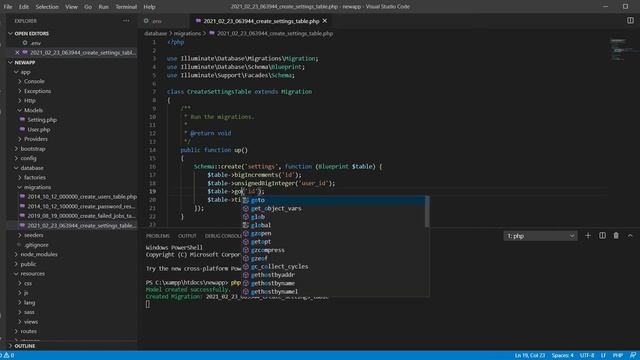Collapse the OPEN EDITORS section

31,33
